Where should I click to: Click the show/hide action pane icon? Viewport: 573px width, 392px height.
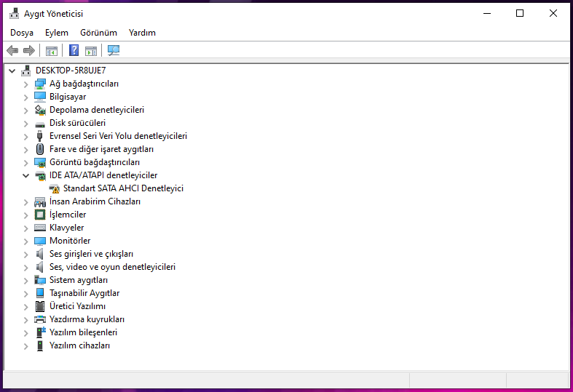point(90,51)
